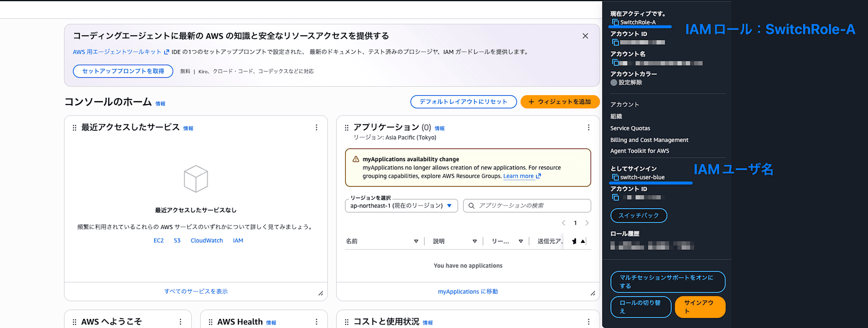Reset to default layout
The width and height of the screenshot is (868, 328).
pos(464,102)
